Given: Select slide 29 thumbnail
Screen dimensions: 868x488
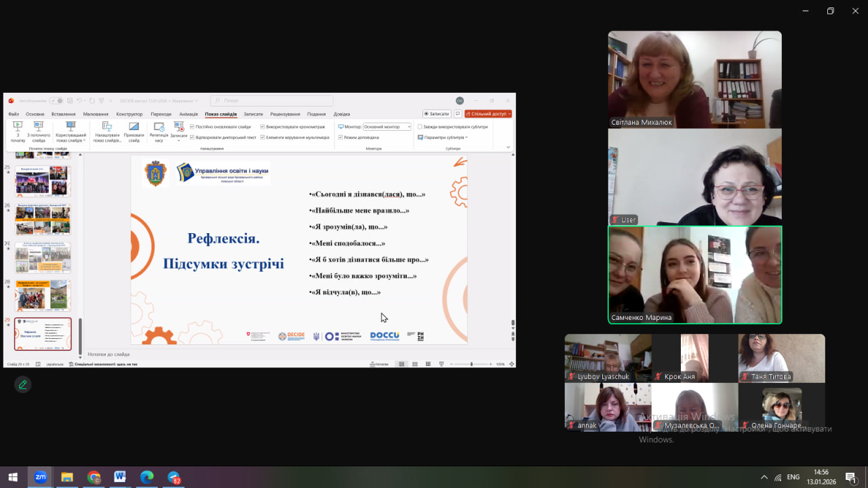Looking at the screenshot, I should [x=43, y=334].
